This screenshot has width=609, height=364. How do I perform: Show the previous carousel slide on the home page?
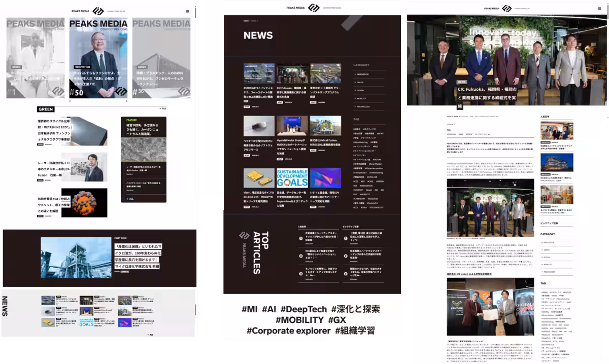coord(70,101)
